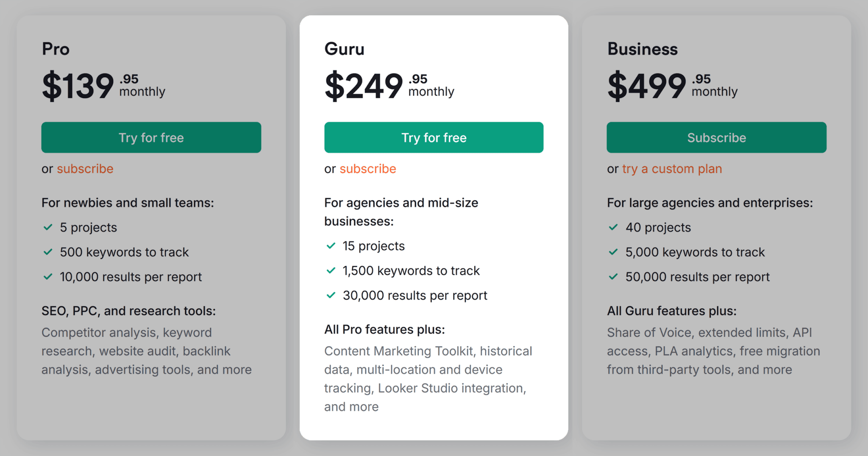Click the checkmark beside "500 keywords to track"
This screenshot has width=868, height=456.
pos(48,252)
